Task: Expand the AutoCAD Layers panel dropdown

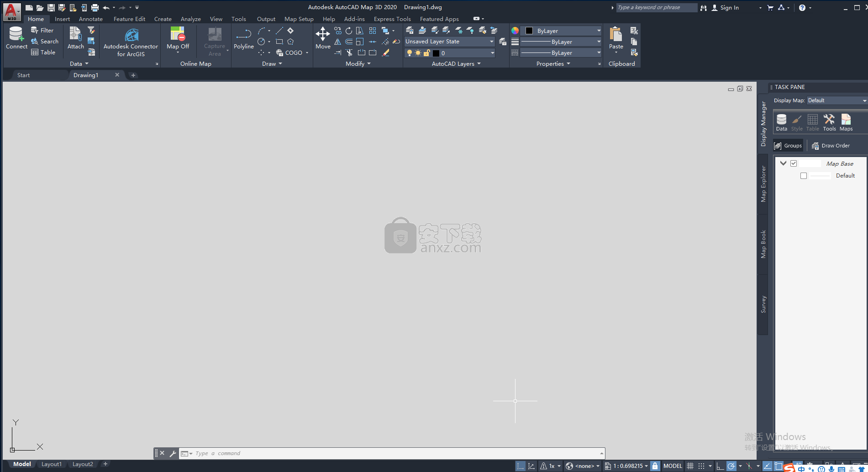Action: (456, 64)
